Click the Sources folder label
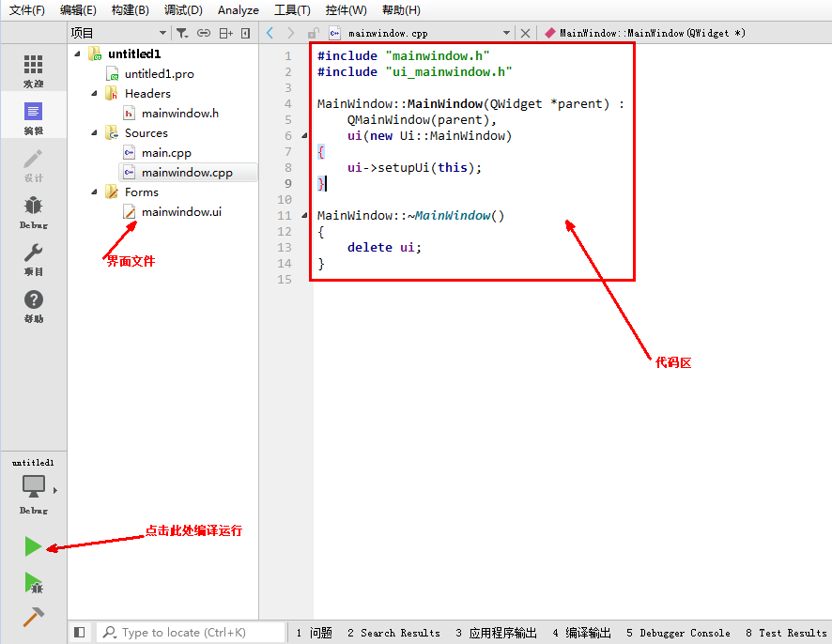Screen dimensions: 832x644 click(146, 132)
